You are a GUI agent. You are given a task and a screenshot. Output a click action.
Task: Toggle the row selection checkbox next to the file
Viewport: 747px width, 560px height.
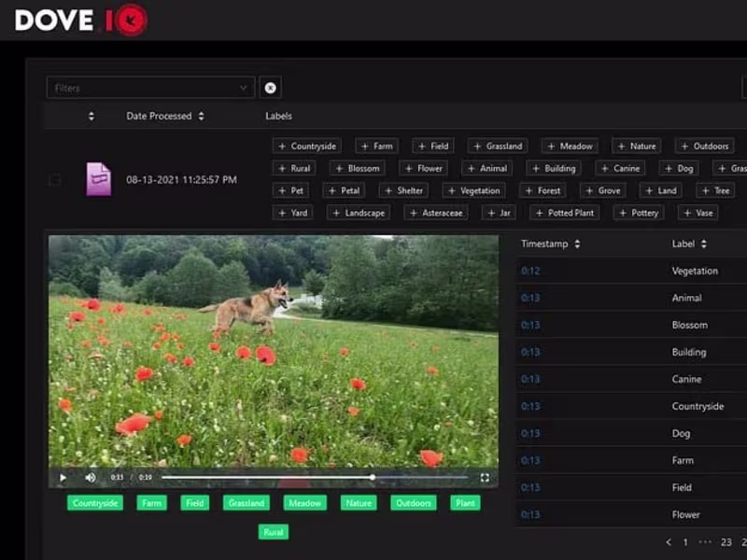click(x=53, y=180)
